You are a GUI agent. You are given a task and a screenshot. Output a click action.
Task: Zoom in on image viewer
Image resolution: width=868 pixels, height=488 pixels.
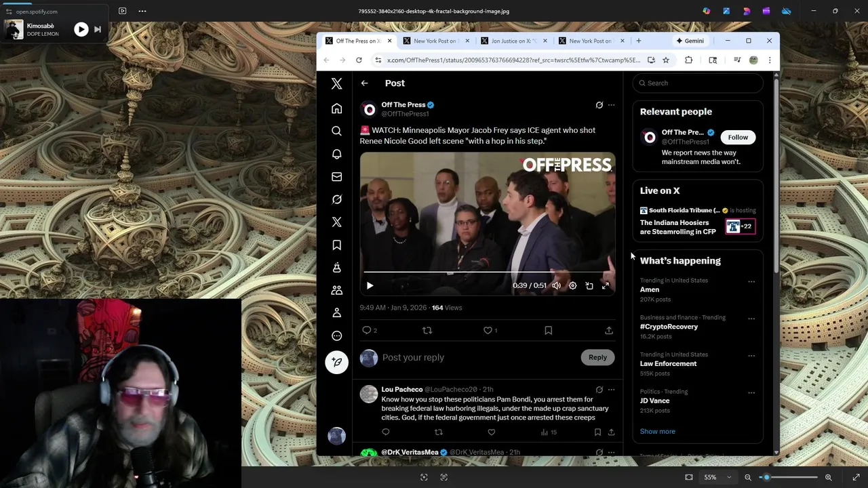(828, 477)
